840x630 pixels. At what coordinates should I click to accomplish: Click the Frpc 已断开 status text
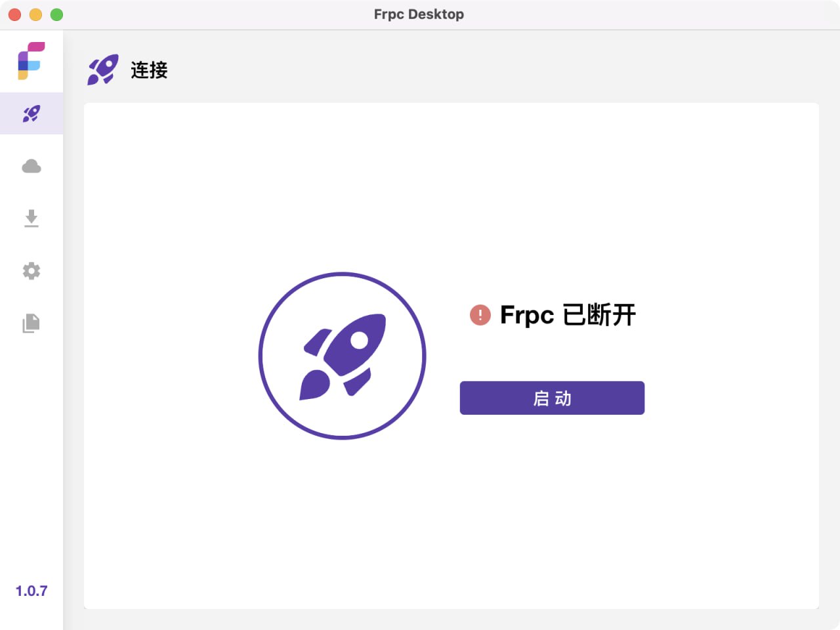coord(567,315)
